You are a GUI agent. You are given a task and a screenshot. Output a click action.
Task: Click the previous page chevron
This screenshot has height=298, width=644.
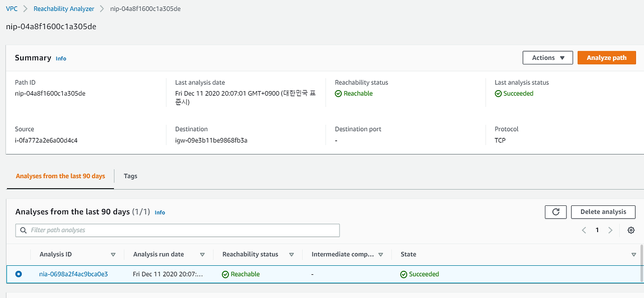(x=584, y=230)
